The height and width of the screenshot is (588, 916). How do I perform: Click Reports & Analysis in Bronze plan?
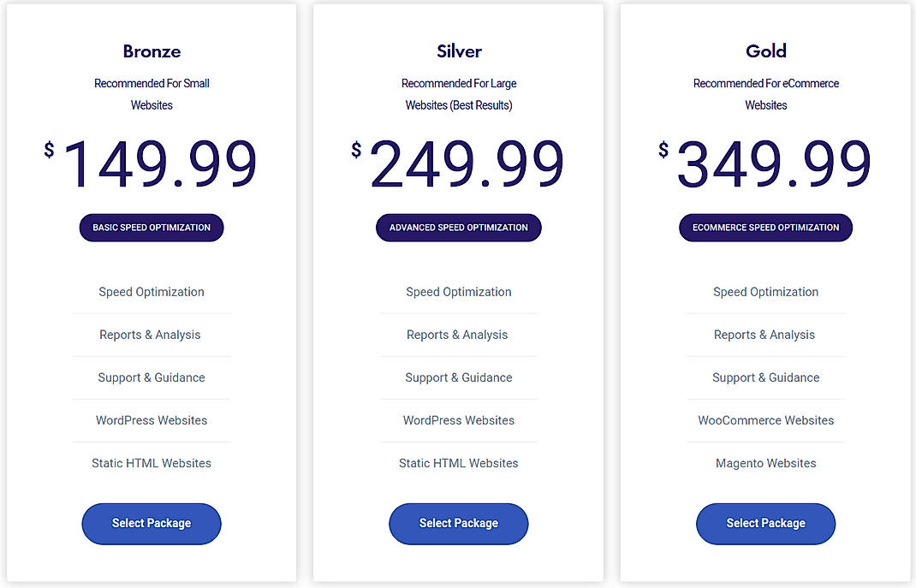point(150,335)
